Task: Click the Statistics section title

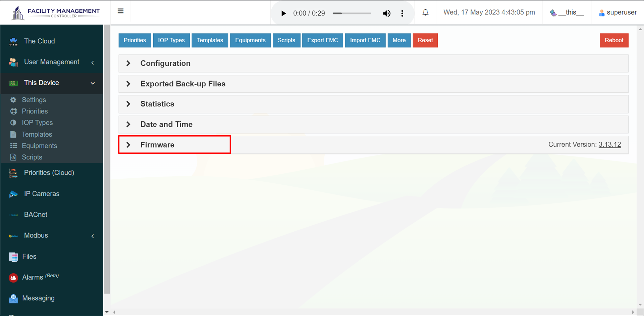Action: (157, 104)
